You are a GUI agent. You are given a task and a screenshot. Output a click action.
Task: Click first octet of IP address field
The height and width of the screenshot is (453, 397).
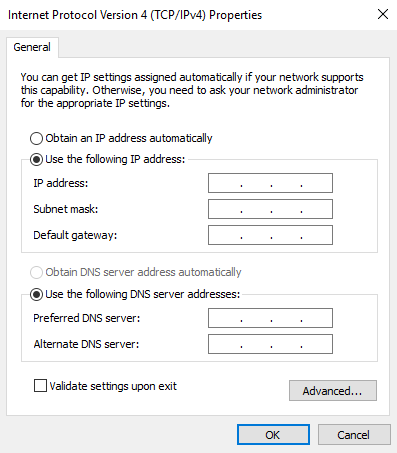click(225, 183)
